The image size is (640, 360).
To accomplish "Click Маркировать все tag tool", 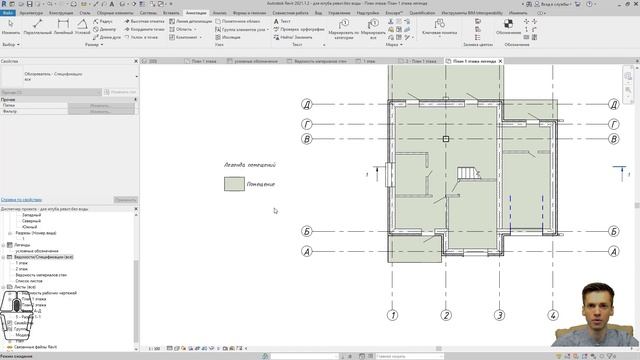I will coord(373,29).
